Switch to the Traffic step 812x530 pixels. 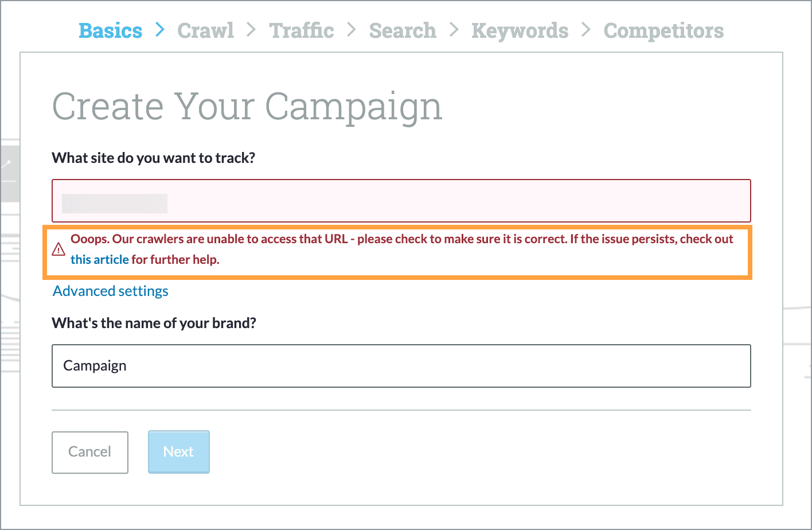(301, 31)
